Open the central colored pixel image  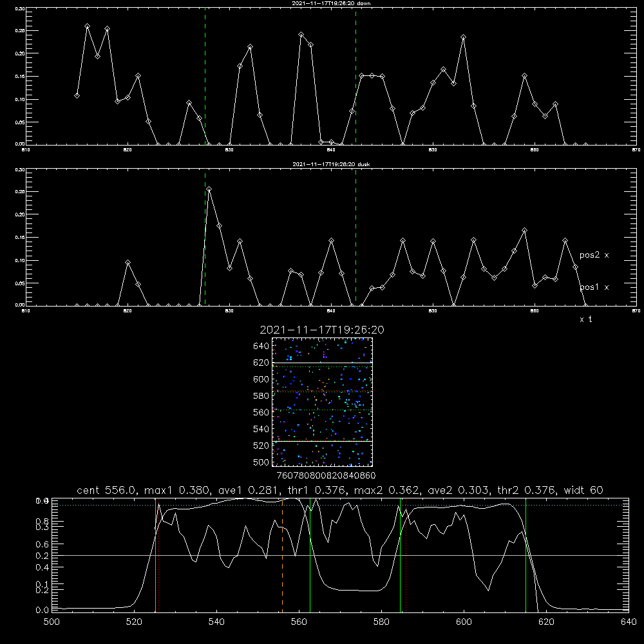click(323, 402)
